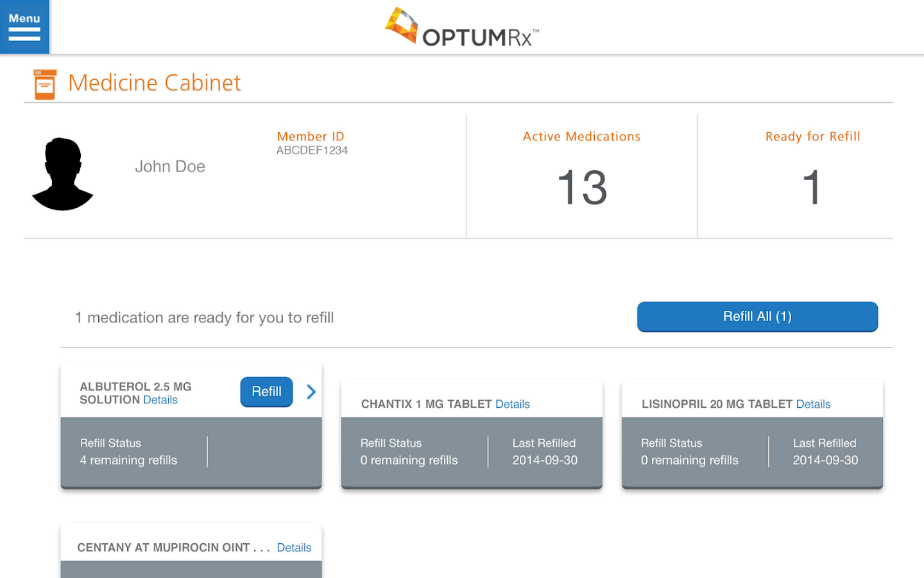Click the Medicine Cabinet pill bottle icon
924x578 pixels.
point(45,84)
